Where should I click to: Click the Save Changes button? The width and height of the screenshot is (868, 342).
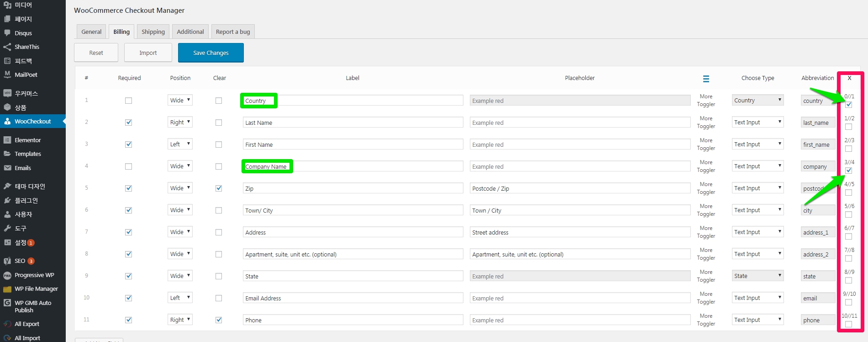210,53
